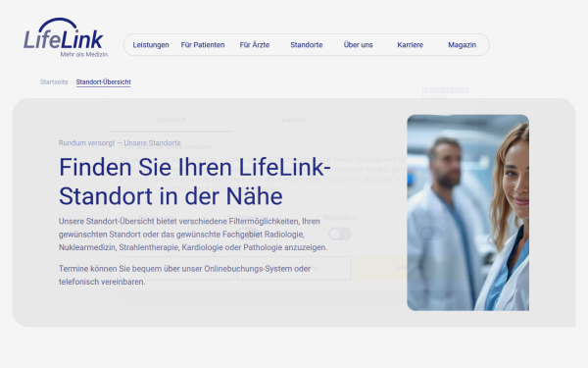Screen dimensions: 588x368
Task: Open the Magazin nav item
Action: click(x=462, y=45)
